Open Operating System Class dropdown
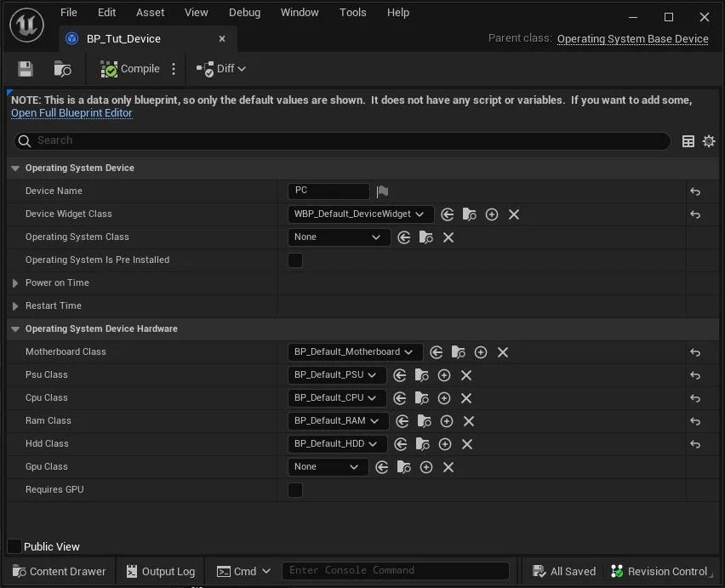The height and width of the screenshot is (588, 725). [339, 237]
